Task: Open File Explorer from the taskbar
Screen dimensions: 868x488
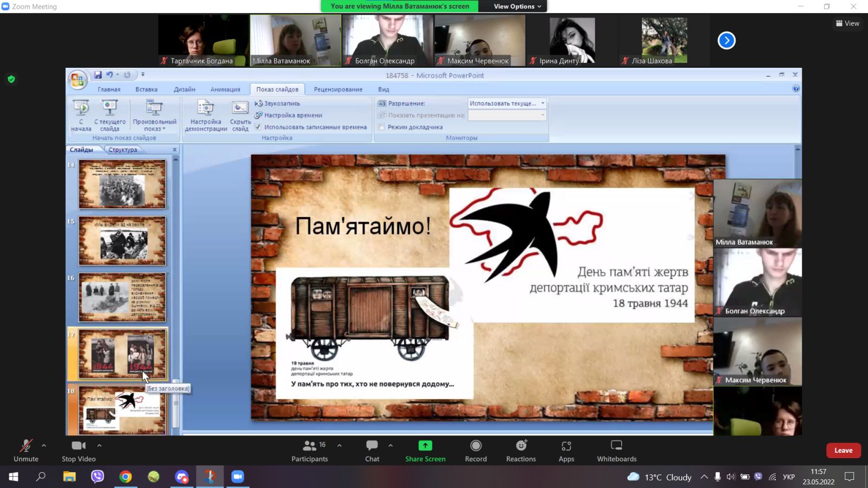Action: [69, 477]
